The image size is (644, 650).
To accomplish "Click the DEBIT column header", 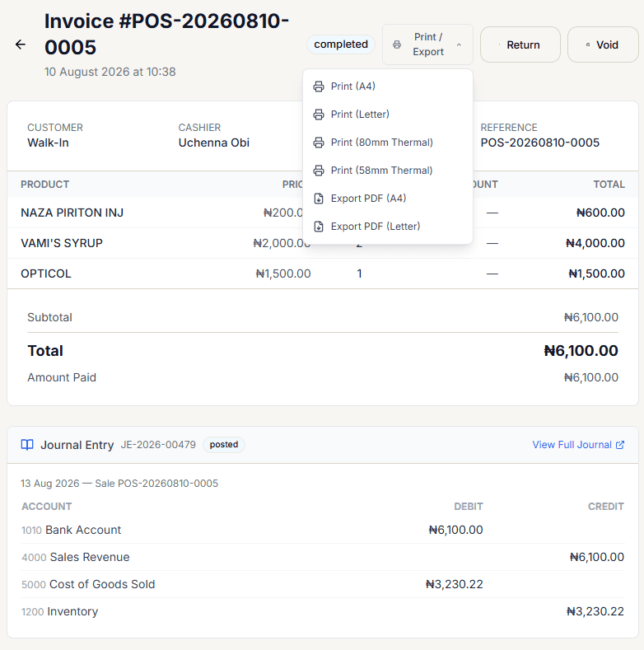I will tap(469, 507).
